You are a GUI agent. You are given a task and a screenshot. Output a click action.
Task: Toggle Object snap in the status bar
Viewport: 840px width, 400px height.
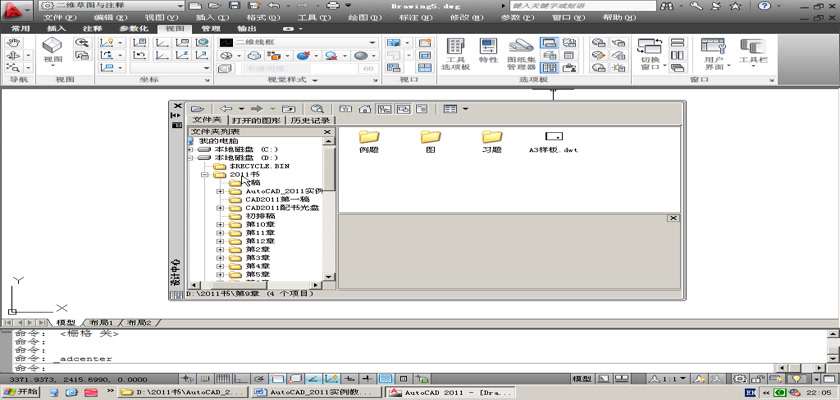click(278, 379)
